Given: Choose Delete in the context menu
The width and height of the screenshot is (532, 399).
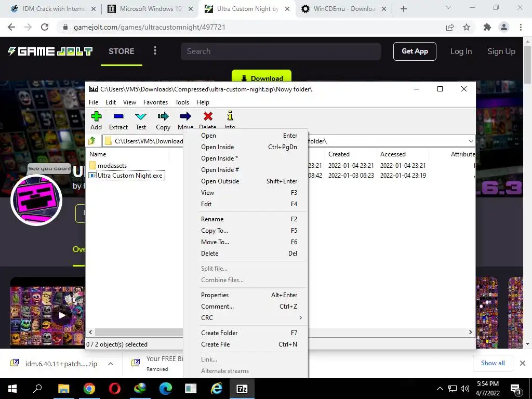Looking at the screenshot, I should [245, 254].
